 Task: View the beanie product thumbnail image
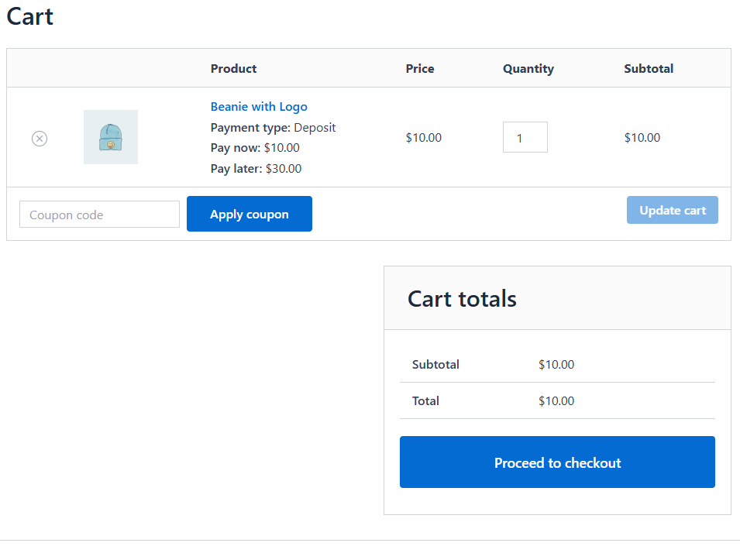coord(110,137)
